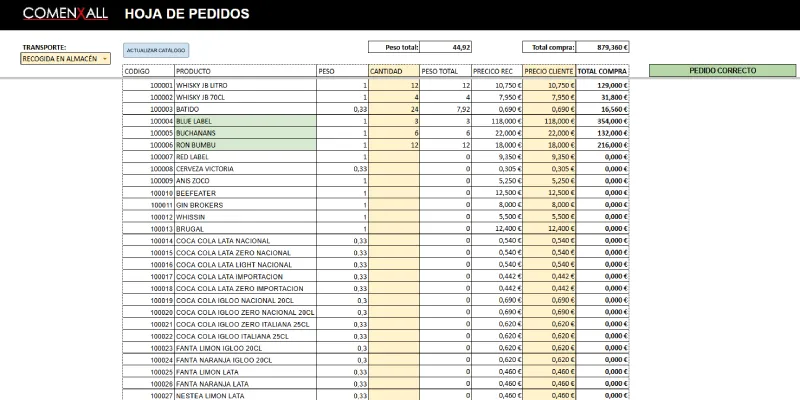Click the TOTAL COMPRA cell for BLUE LABEL
Image resolution: width=800 pixels, height=400 pixels.
(x=603, y=121)
